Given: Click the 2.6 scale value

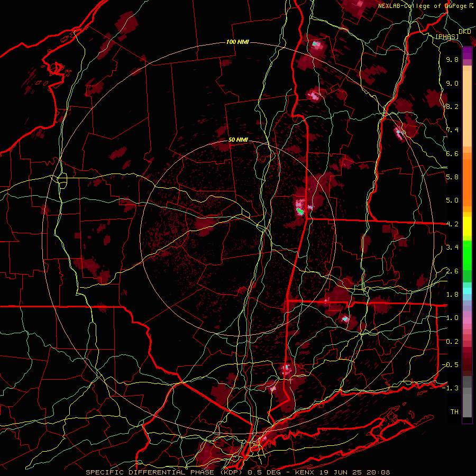Looking at the screenshot, I should [x=452, y=271].
